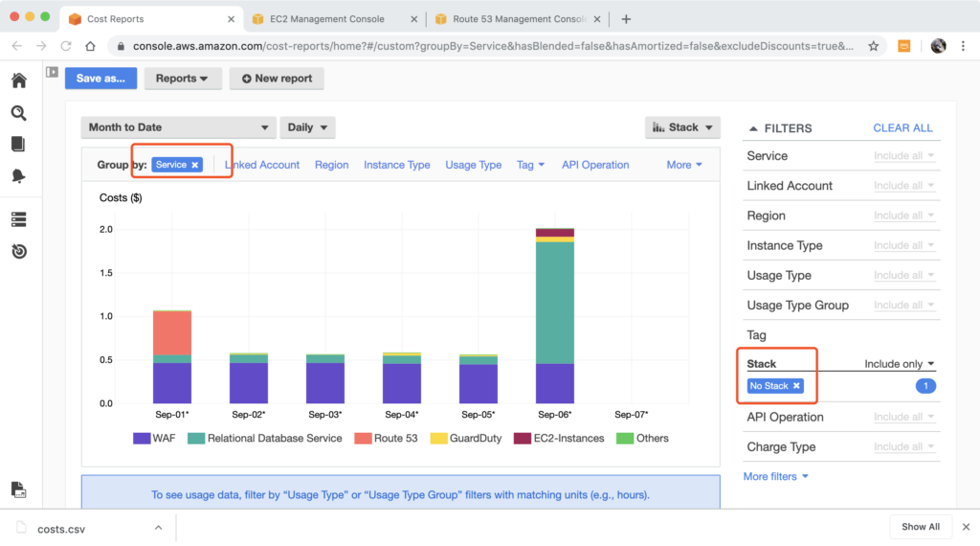Viewport: 980px width, 546px height.
Task: Group by Instance Type
Action: tap(397, 165)
